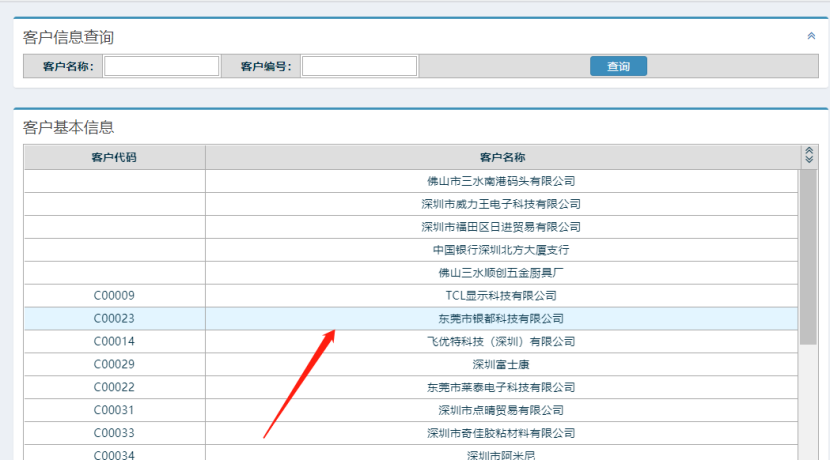This screenshot has width=830, height=461.
Task: Click the 佛山三水顺创五金厨具厂 row
Action: click(x=501, y=273)
